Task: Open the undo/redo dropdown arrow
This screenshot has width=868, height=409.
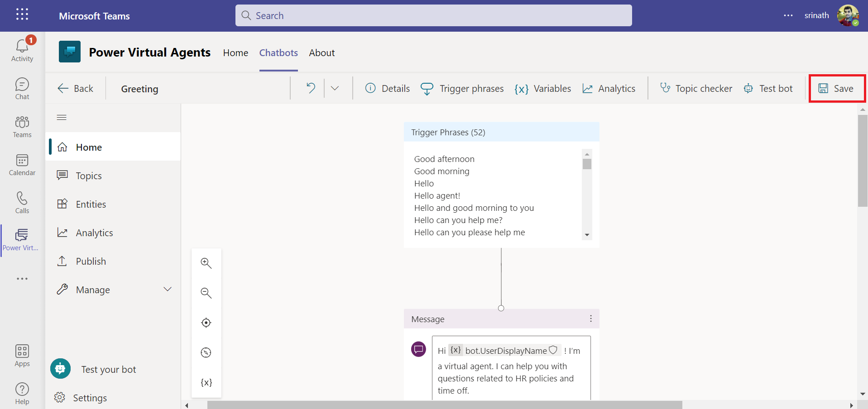Action: point(335,88)
